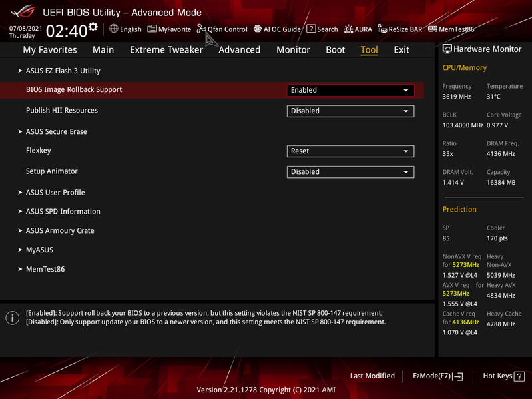Click the Hardware Monitor display icon
Viewport: 532px width, 399px height.
pos(447,49)
